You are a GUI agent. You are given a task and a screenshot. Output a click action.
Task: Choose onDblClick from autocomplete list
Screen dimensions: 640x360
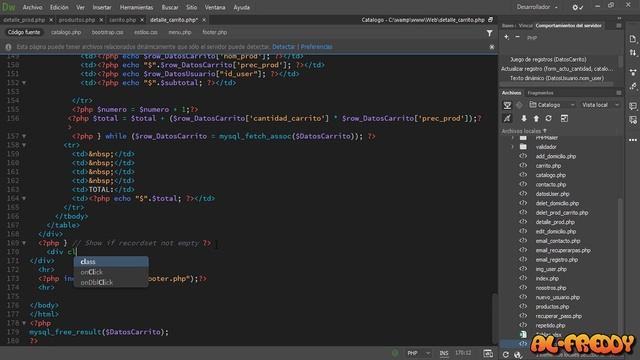click(111, 282)
